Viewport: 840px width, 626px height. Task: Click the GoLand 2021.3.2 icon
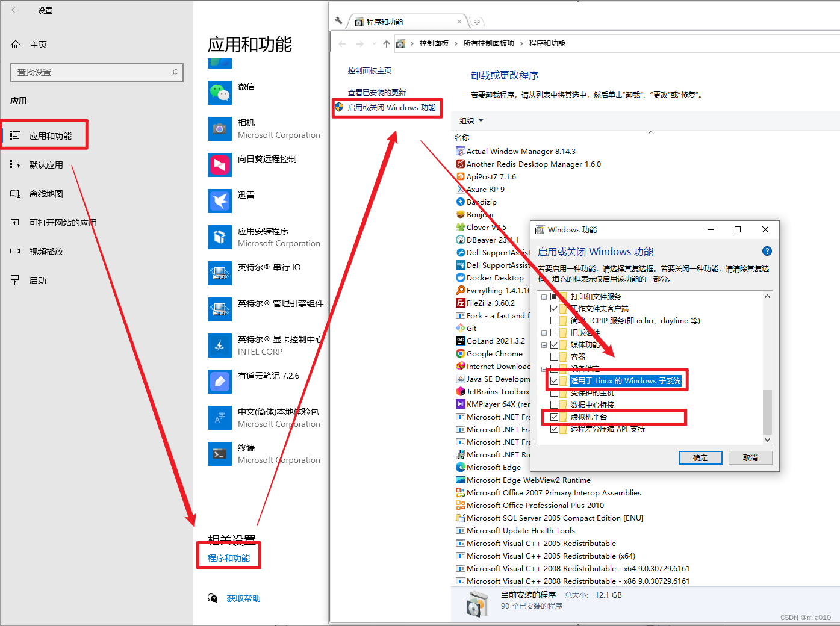pos(461,341)
